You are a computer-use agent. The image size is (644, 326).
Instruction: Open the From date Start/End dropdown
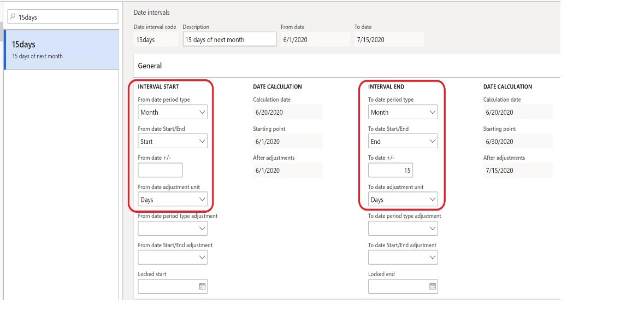(203, 141)
